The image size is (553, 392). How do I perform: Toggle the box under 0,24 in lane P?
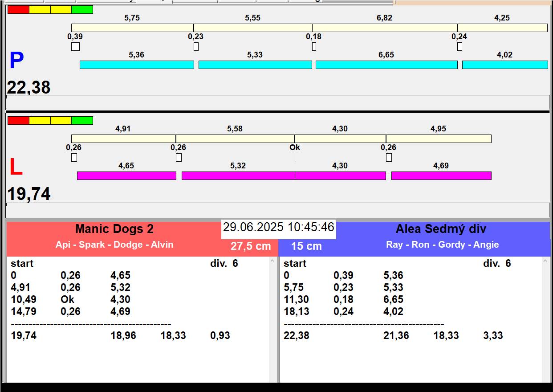click(x=459, y=46)
